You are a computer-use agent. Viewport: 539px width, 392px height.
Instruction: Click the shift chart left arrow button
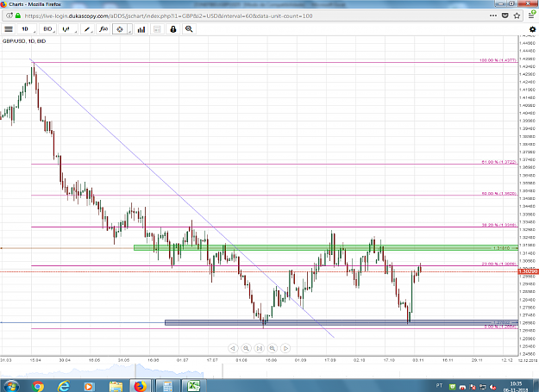[233, 348]
